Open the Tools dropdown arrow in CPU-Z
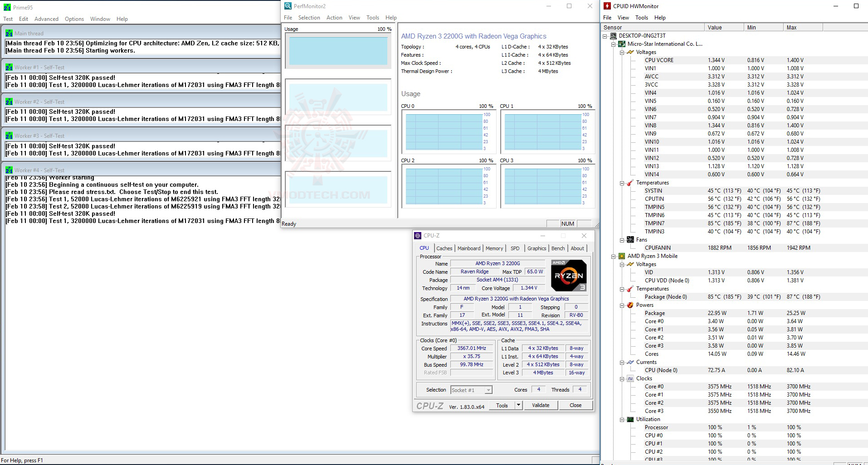868x465 pixels. tap(518, 405)
